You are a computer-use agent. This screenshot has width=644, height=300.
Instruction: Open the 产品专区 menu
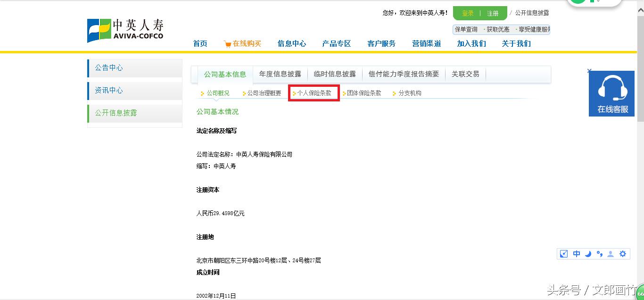[336, 43]
